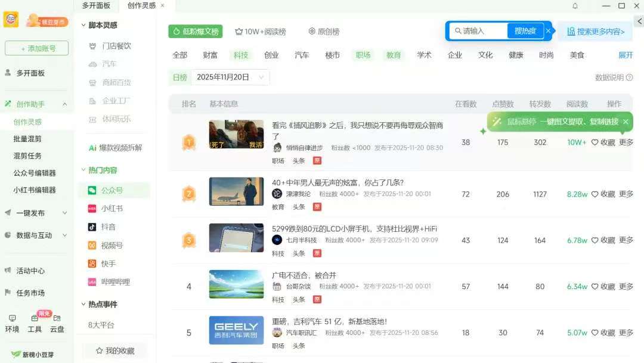Select the 快手 platform icon
This screenshot has width=644, height=363.
[x=92, y=263]
